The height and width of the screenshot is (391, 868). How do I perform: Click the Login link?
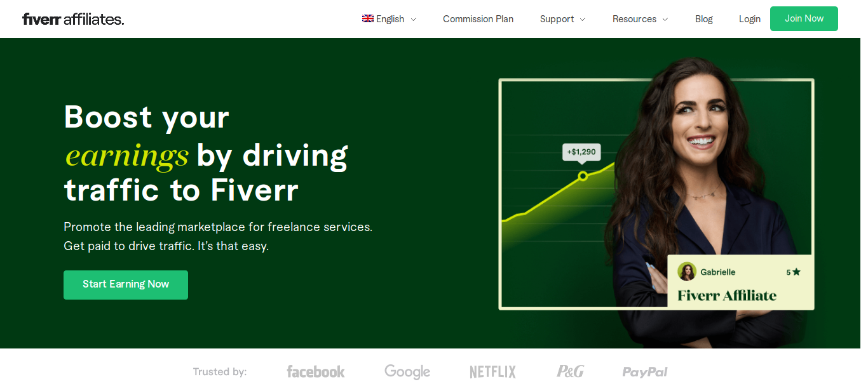pos(750,19)
